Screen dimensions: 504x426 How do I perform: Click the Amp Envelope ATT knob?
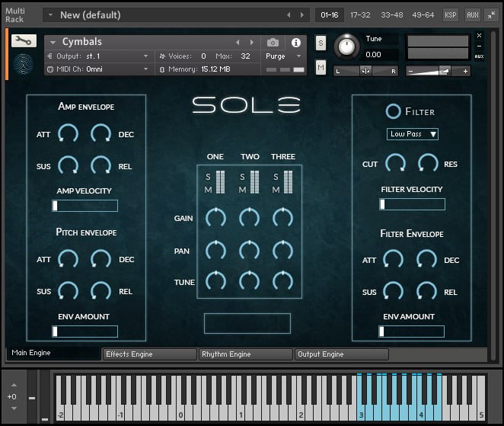point(68,134)
